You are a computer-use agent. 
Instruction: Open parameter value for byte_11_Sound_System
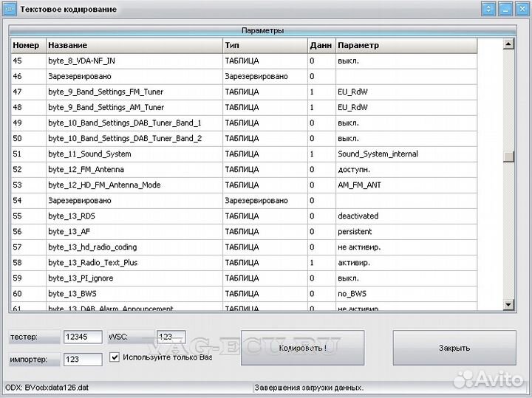[x=405, y=154]
